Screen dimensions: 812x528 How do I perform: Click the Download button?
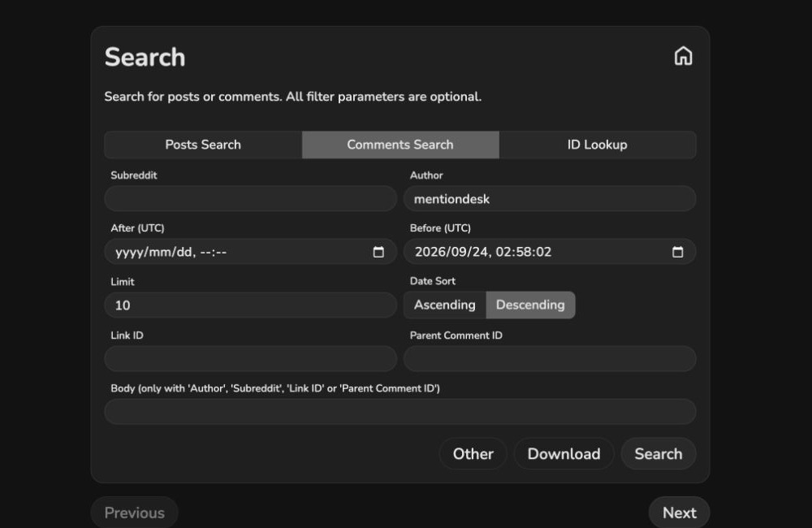click(564, 454)
